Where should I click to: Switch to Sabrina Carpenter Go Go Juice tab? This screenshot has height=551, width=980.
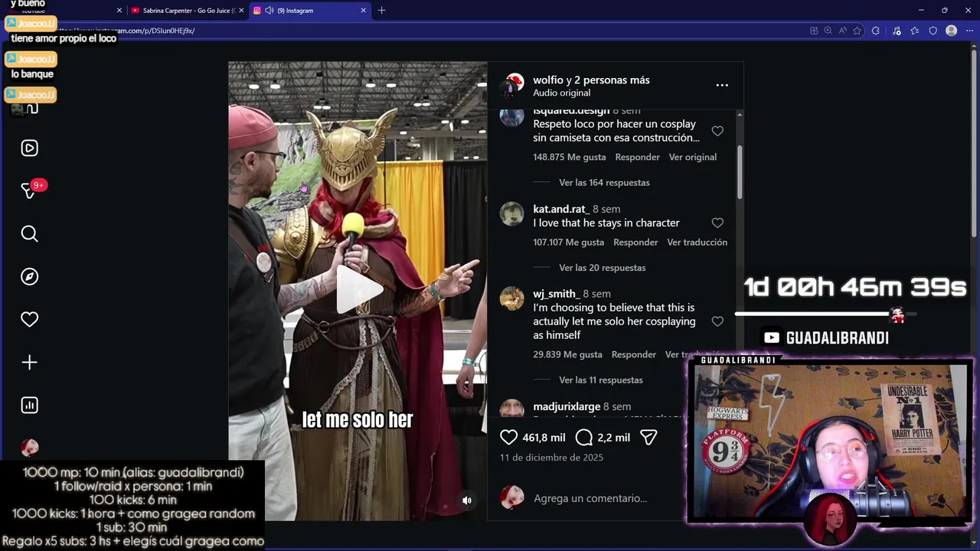click(x=187, y=10)
